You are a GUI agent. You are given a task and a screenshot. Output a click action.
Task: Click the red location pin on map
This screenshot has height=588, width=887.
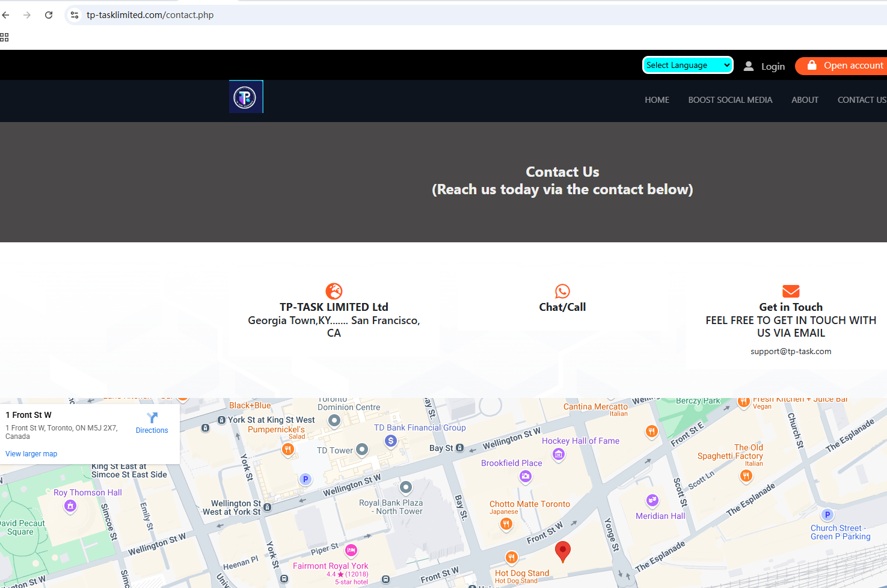click(562, 550)
